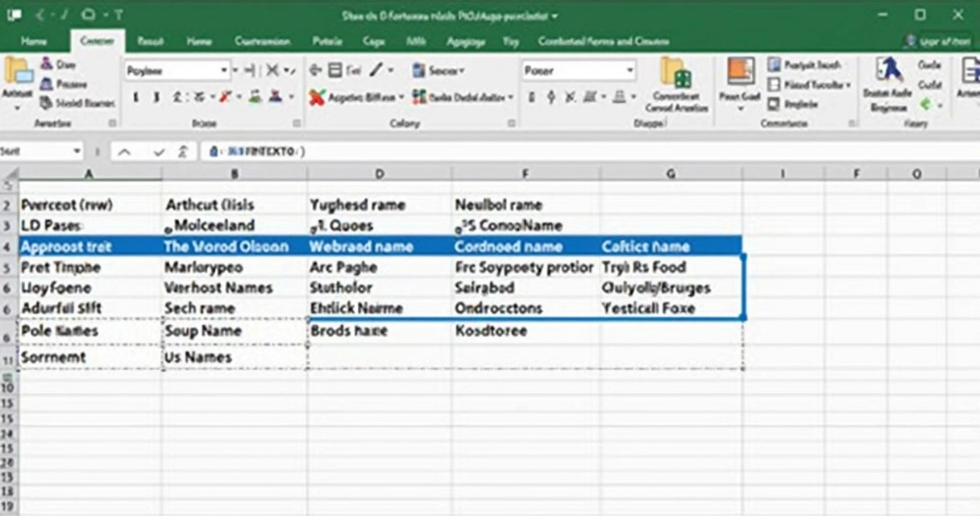Click the Format Painter icon
The width and height of the screenshot is (980, 516).
coord(46,102)
